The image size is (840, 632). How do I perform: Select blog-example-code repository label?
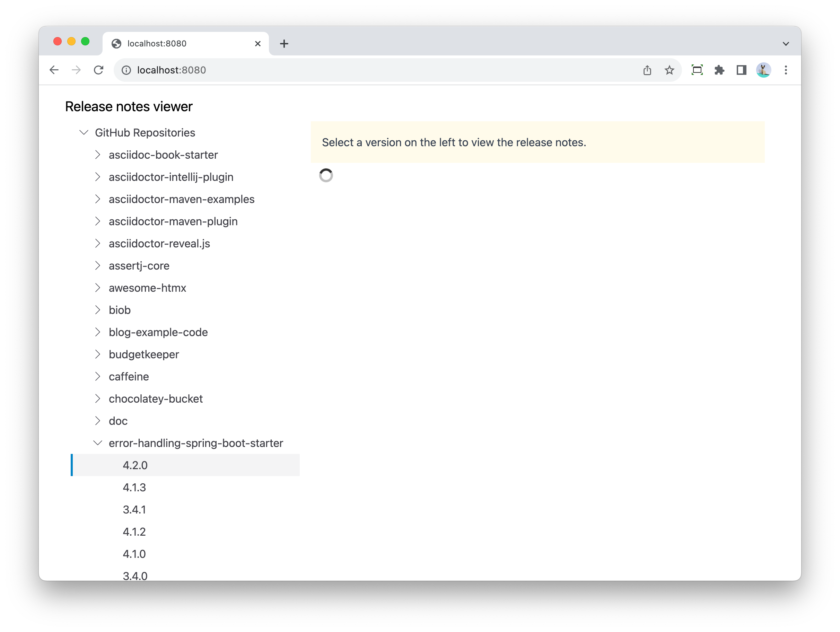click(158, 332)
